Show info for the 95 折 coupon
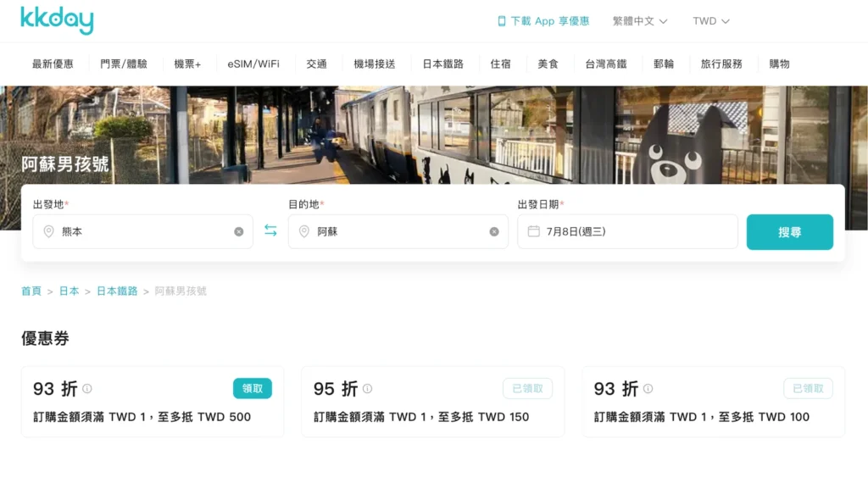The width and height of the screenshot is (868, 488). coord(368,388)
